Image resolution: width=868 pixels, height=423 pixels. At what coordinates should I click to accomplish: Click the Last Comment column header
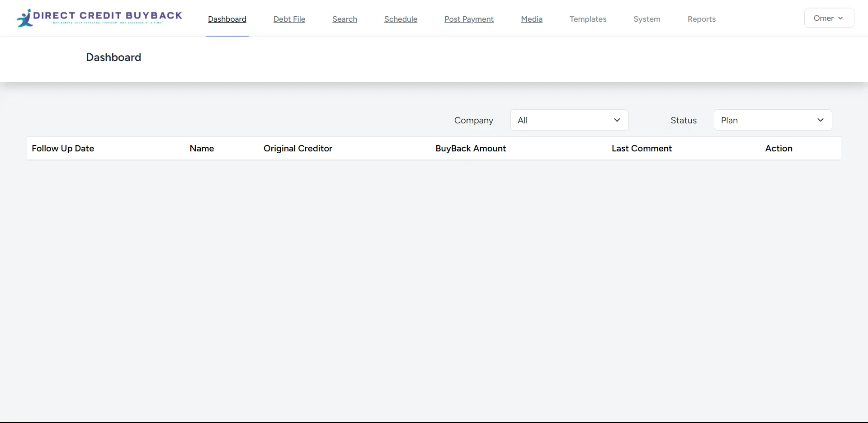coord(642,148)
